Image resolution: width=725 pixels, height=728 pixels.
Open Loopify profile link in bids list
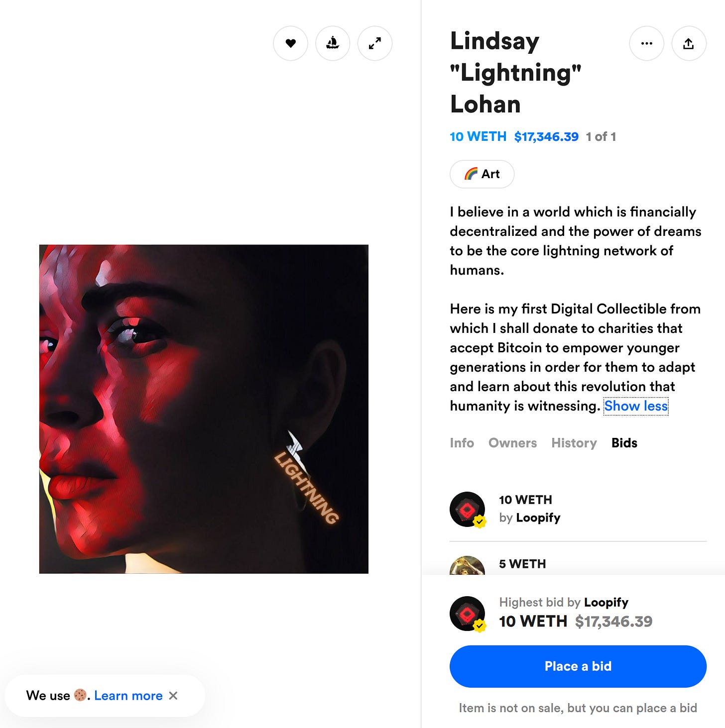538,518
